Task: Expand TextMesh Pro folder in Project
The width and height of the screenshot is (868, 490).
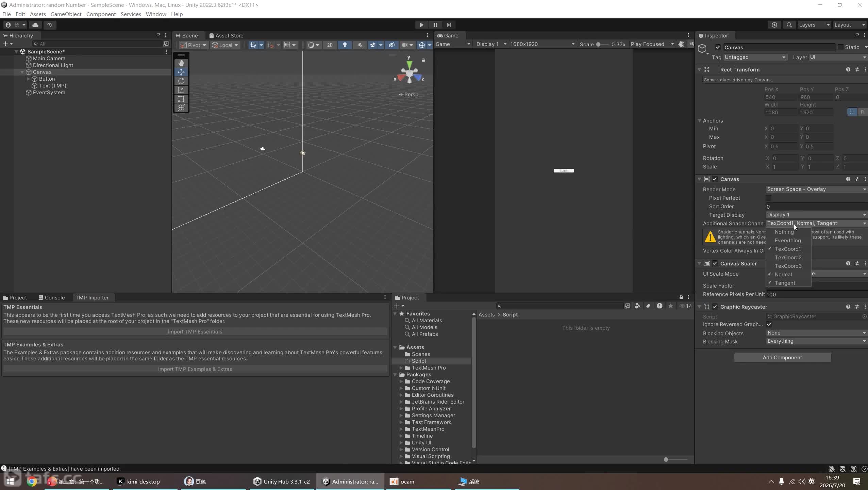Action: [x=401, y=368]
